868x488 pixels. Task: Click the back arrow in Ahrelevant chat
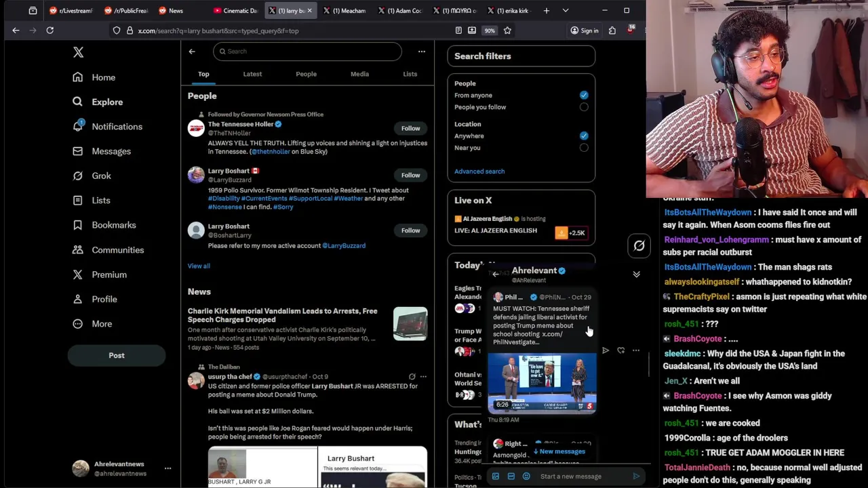(x=496, y=274)
